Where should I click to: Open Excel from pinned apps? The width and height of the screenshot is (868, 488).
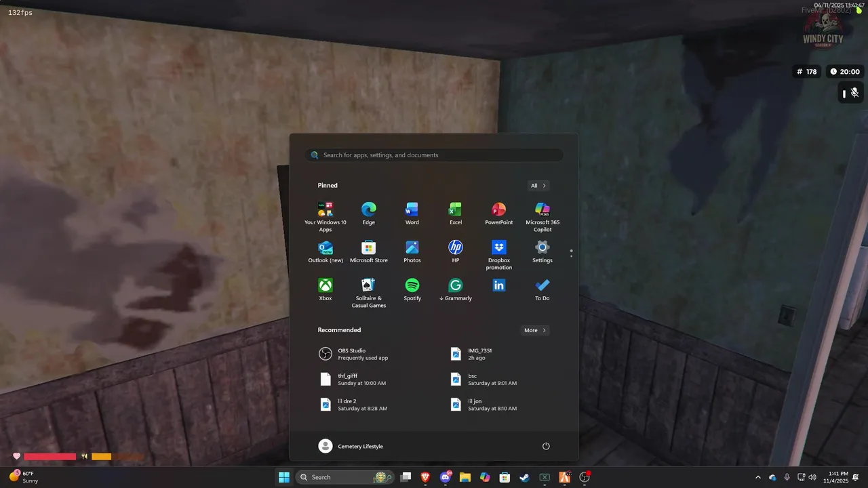[456, 213]
